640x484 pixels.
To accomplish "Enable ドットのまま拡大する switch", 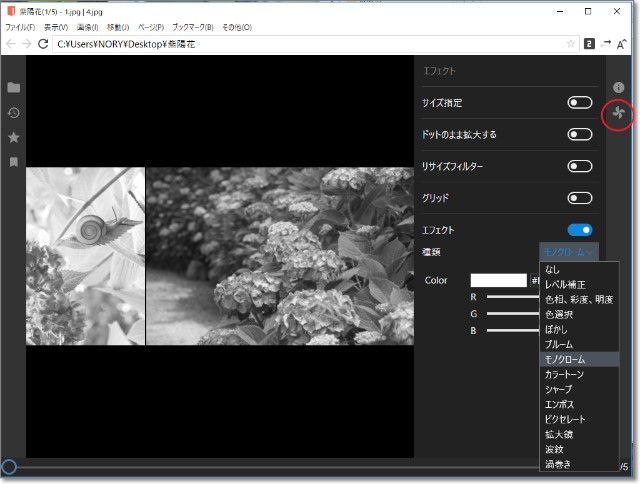I will tap(579, 134).
